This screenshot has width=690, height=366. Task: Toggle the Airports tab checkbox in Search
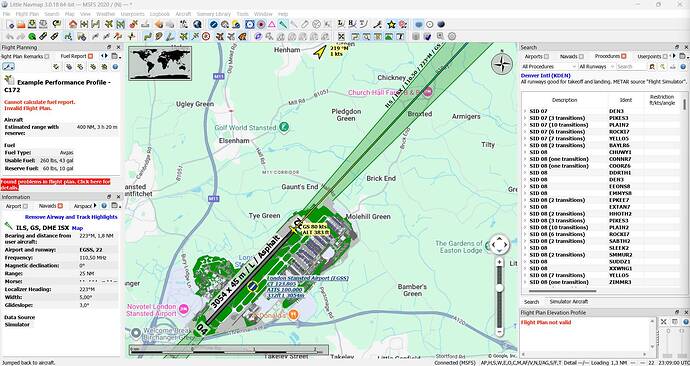coord(546,57)
